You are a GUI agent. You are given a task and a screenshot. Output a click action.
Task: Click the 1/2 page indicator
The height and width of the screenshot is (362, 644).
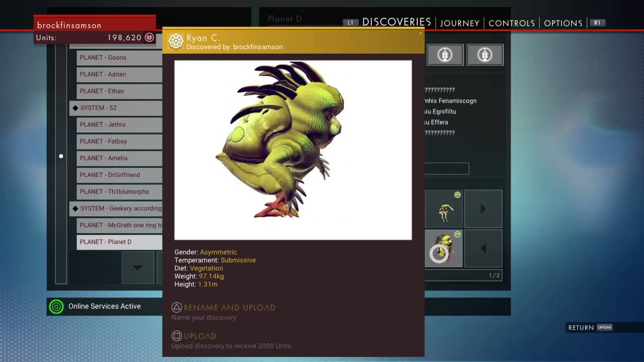494,276
